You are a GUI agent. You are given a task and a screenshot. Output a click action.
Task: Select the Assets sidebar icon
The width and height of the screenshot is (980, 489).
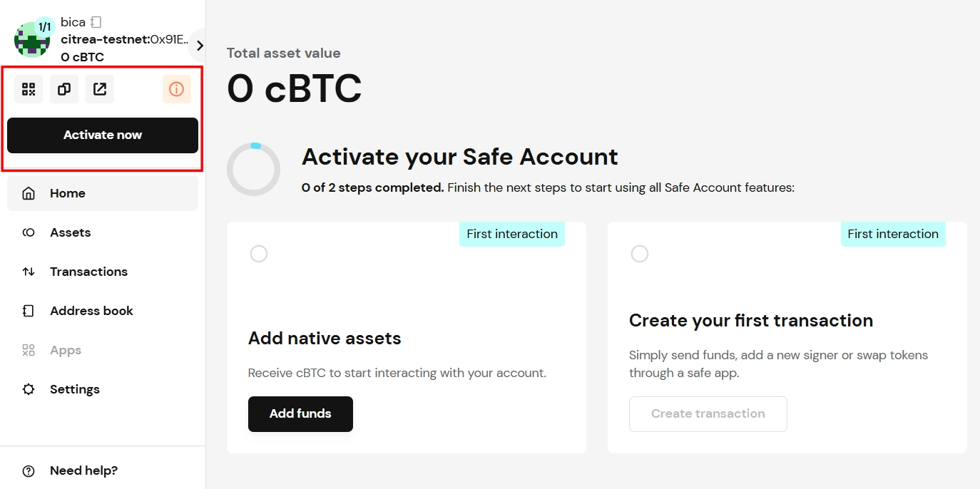pyautogui.click(x=29, y=232)
